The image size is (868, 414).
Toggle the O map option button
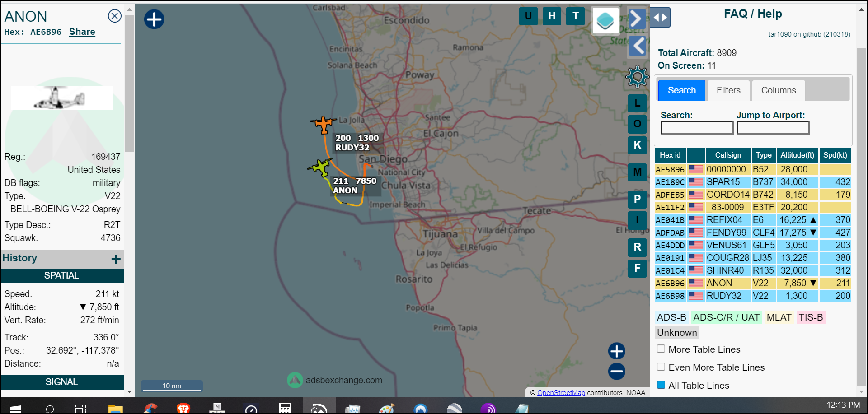pyautogui.click(x=637, y=124)
